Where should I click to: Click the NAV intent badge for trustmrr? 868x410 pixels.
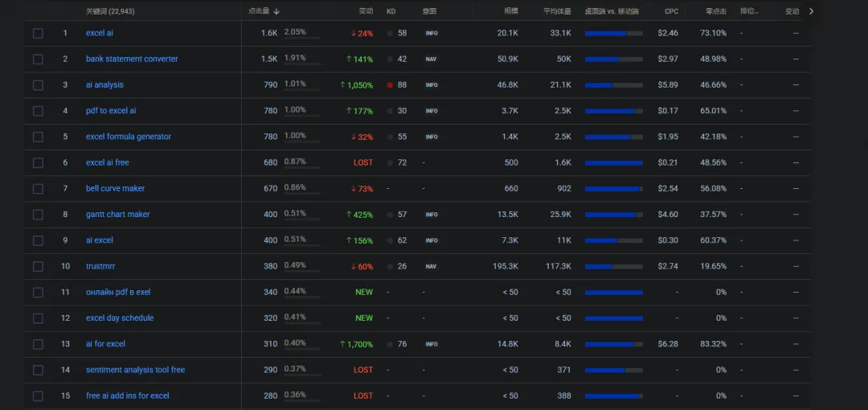pyautogui.click(x=431, y=267)
